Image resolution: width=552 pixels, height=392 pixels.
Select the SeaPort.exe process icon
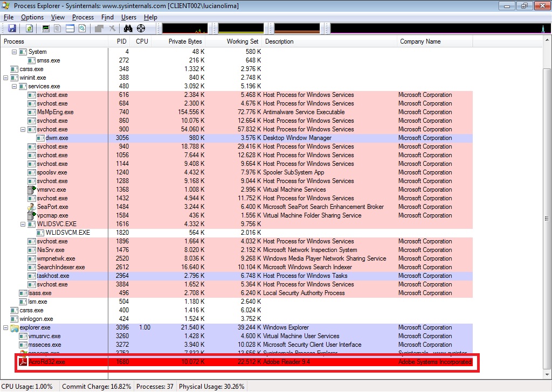pos(32,207)
